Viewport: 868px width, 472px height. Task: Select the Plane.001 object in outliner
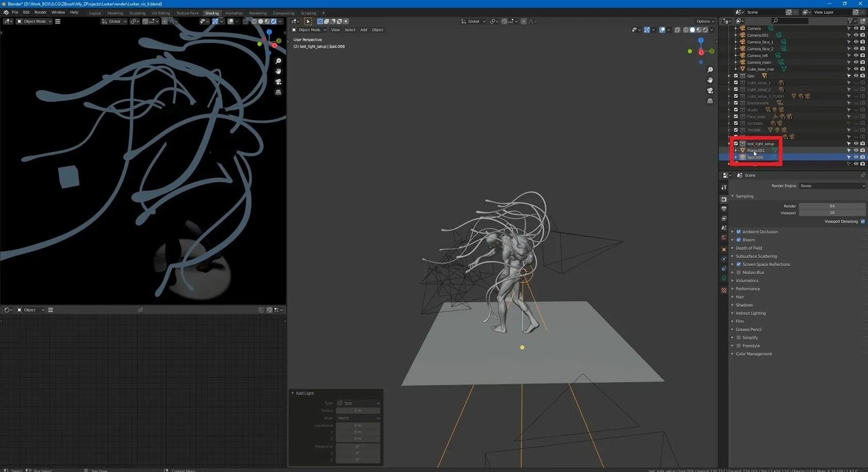[755, 150]
